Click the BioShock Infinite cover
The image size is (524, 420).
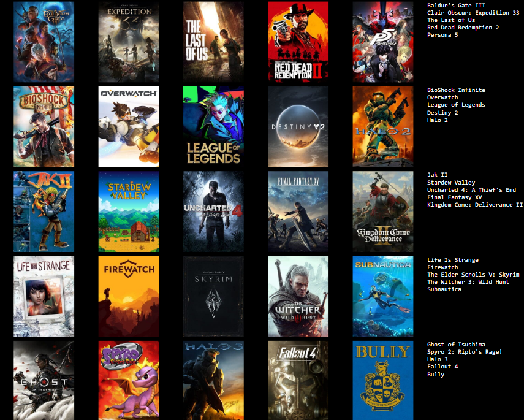coord(44,127)
